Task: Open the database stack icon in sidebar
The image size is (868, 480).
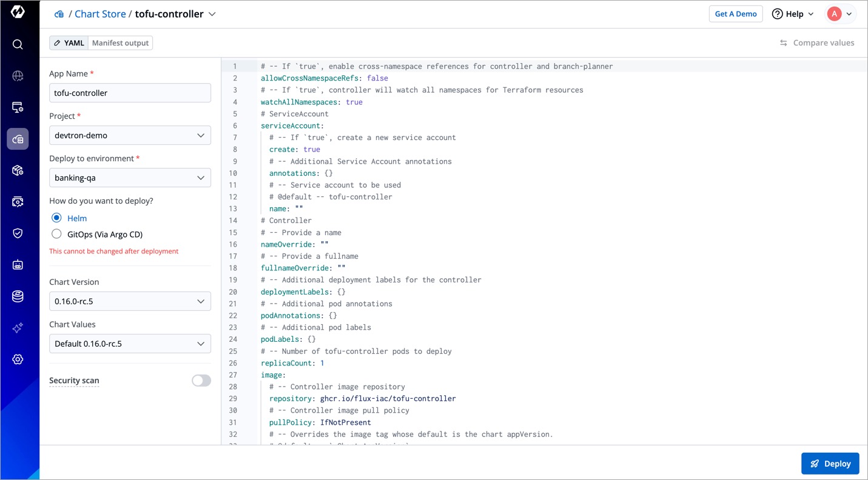Action: pos(18,296)
